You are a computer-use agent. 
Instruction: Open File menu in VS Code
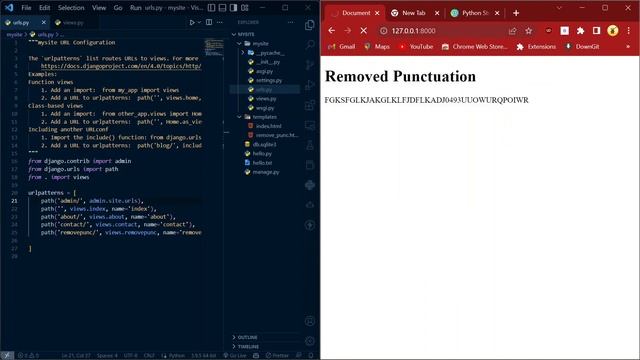pos(26,8)
